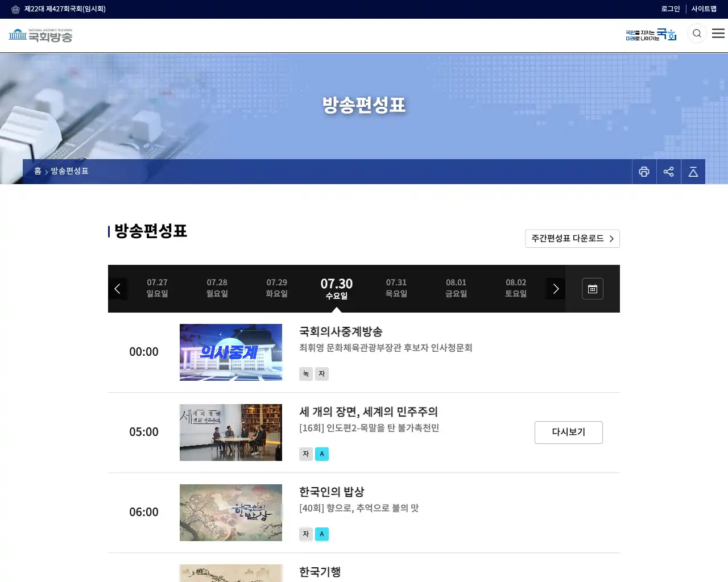The height and width of the screenshot is (582, 728).
Task: Click the 국회의사중계방송 program title
Action: [x=341, y=331]
